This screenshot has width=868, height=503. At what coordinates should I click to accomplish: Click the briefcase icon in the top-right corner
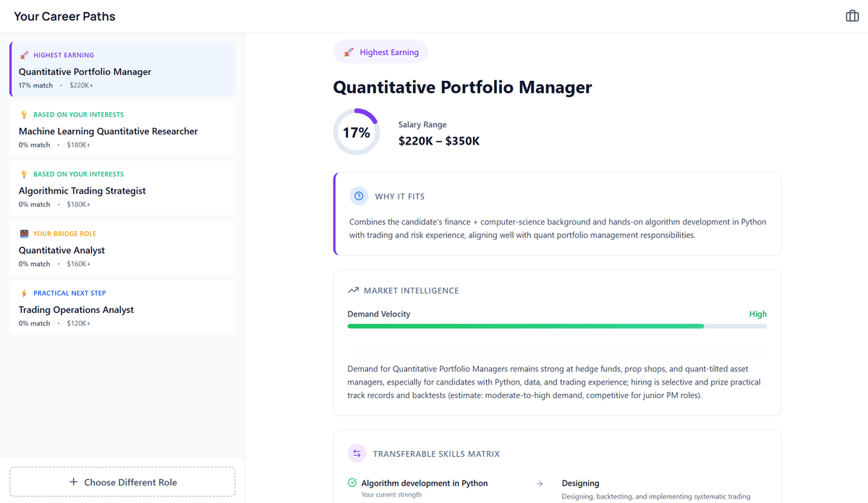click(x=851, y=14)
